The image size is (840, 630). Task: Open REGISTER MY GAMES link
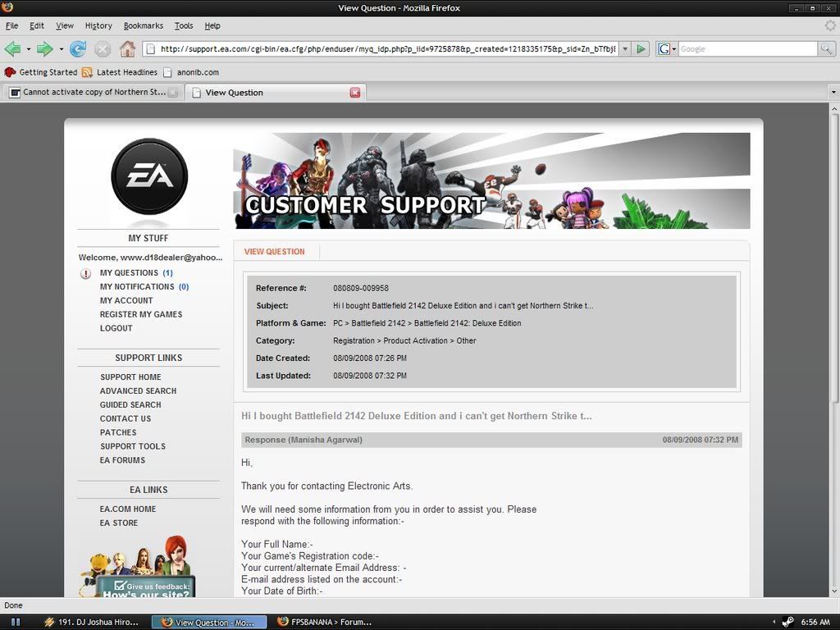[x=141, y=315]
